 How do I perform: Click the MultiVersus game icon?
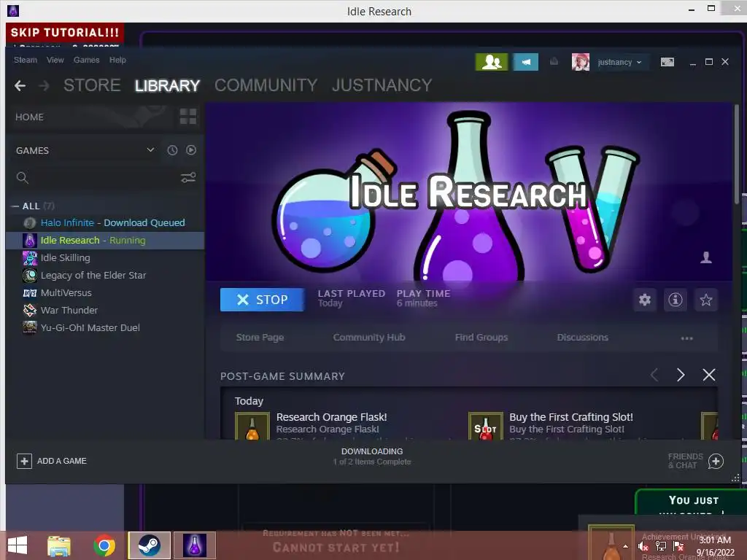pos(29,293)
